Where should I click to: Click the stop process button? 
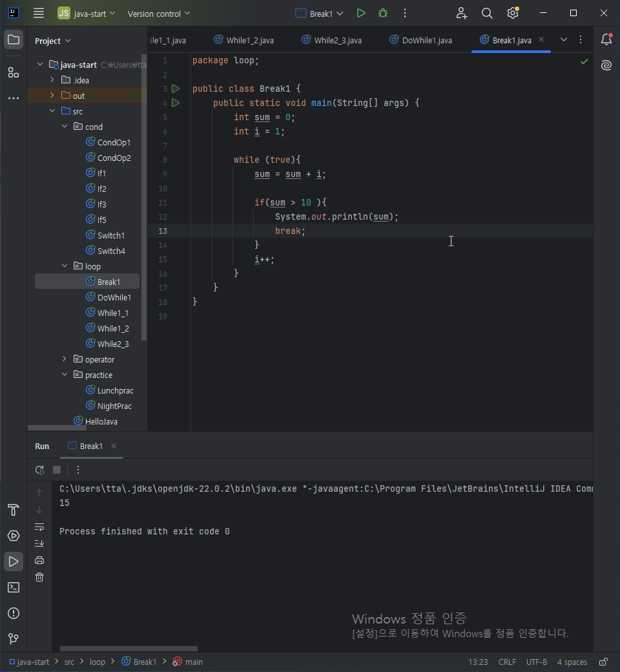pos(57,470)
